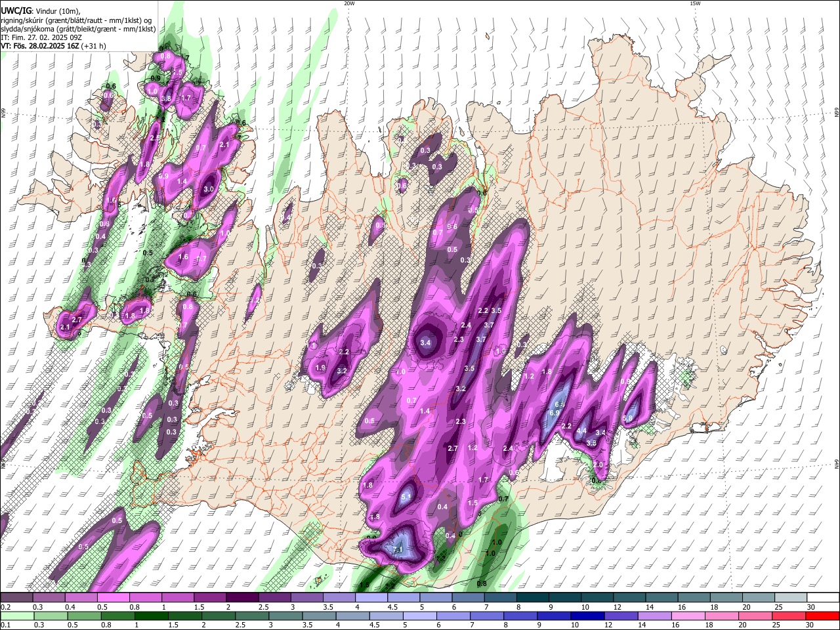Click the 0.1 label in the green legend row
This screenshot has height=630, width=840.
pyautogui.click(x=5, y=625)
